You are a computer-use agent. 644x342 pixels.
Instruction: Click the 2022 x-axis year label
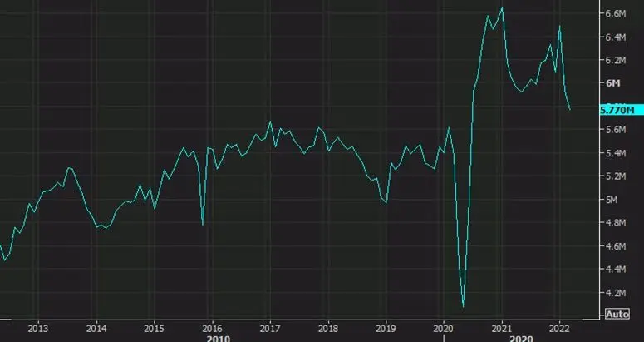click(x=559, y=326)
